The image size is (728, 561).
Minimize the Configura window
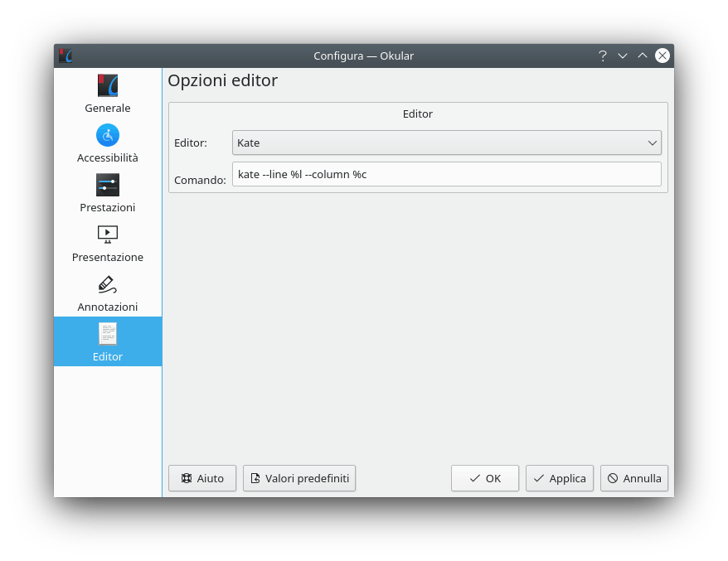[x=623, y=56]
